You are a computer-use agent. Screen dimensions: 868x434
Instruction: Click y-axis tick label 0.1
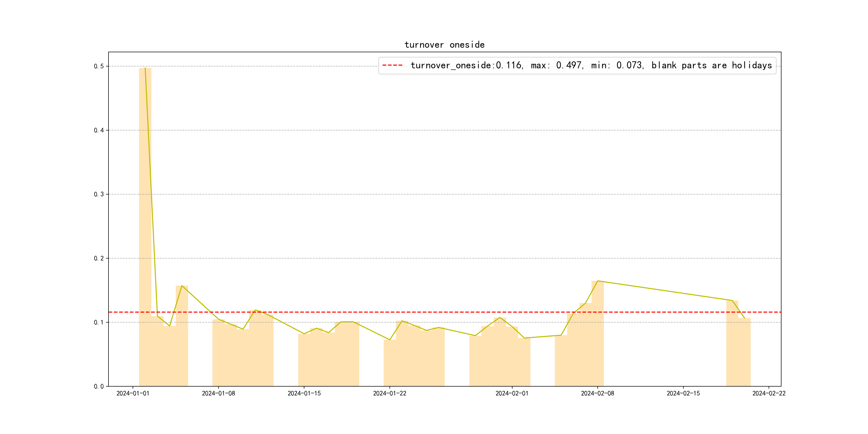point(99,323)
